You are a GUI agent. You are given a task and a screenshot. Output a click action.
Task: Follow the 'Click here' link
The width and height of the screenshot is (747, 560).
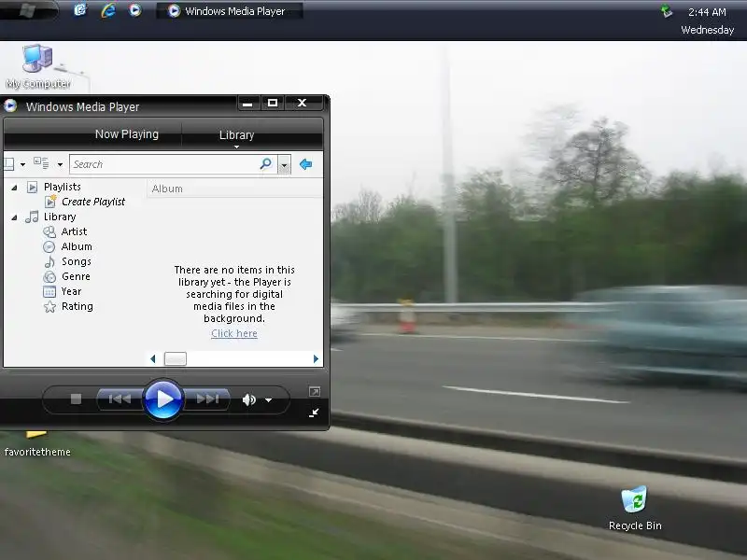click(x=234, y=333)
